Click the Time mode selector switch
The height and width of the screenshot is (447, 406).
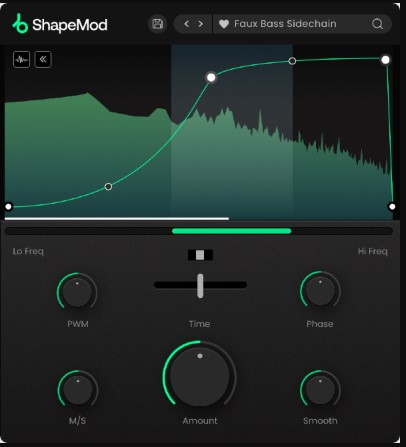pos(200,255)
